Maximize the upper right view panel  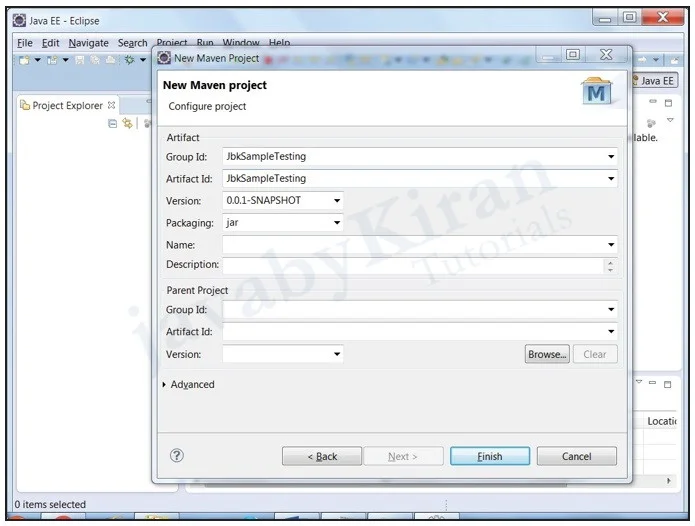[668, 103]
